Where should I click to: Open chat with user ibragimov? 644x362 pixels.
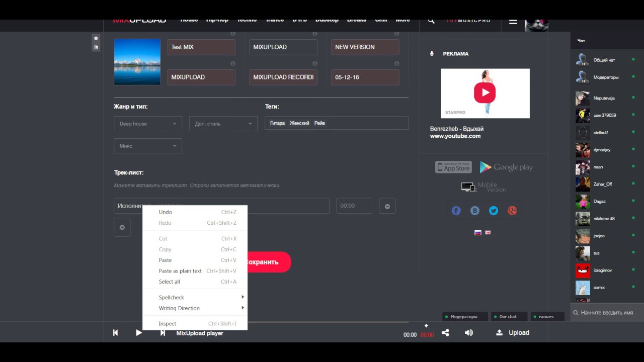click(603, 270)
